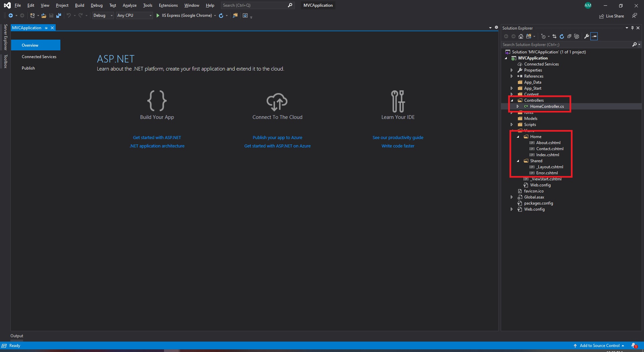Click the Live Share icon
The image size is (644, 352).
coord(602,16)
